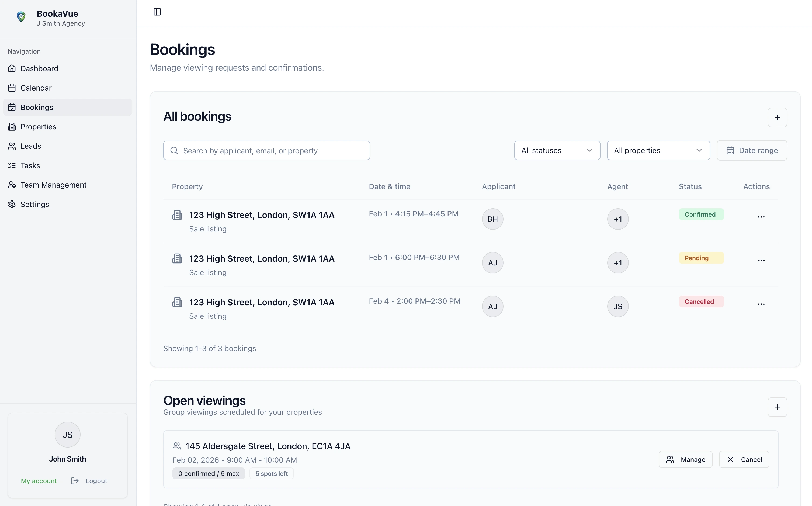
Task: Click the logout arrow icon
Action: tap(75, 481)
